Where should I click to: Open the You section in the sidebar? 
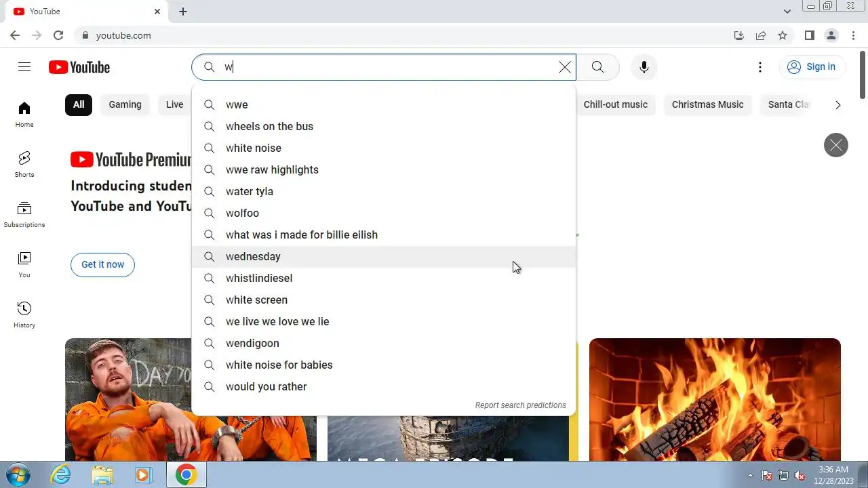24,264
